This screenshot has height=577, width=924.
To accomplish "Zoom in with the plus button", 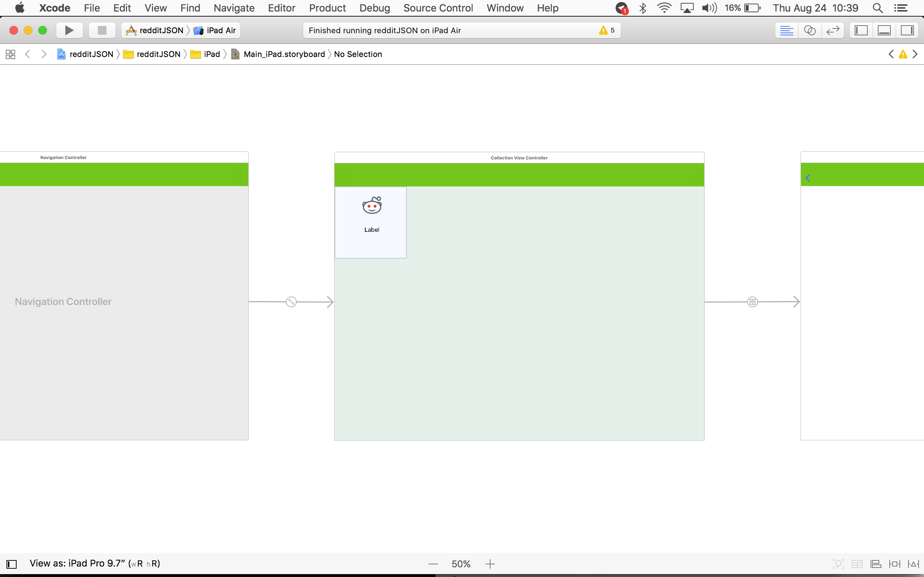I will [490, 564].
